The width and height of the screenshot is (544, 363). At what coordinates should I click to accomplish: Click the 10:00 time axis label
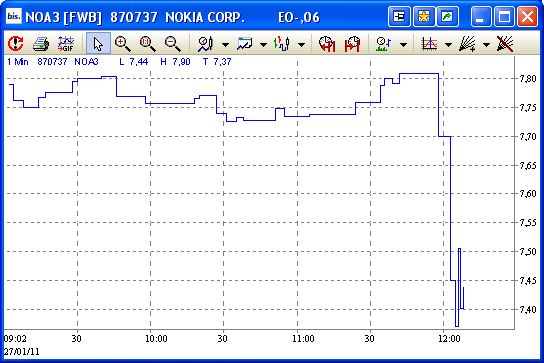(x=156, y=338)
